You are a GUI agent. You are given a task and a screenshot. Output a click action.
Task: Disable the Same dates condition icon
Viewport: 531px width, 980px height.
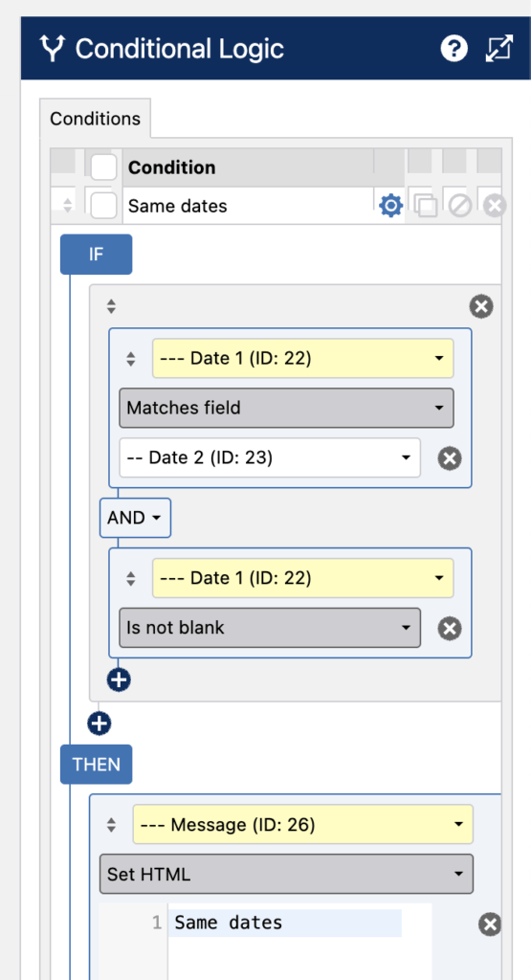click(460, 206)
